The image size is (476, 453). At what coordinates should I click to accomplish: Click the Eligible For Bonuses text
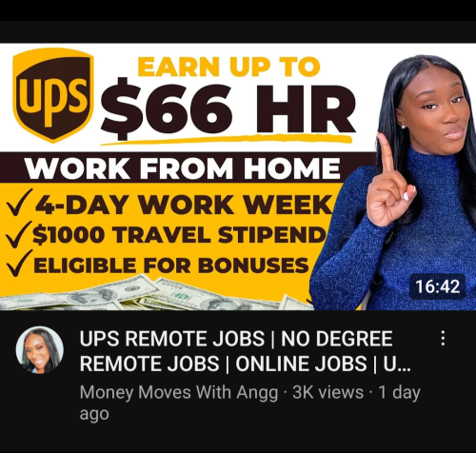[x=171, y=266]
